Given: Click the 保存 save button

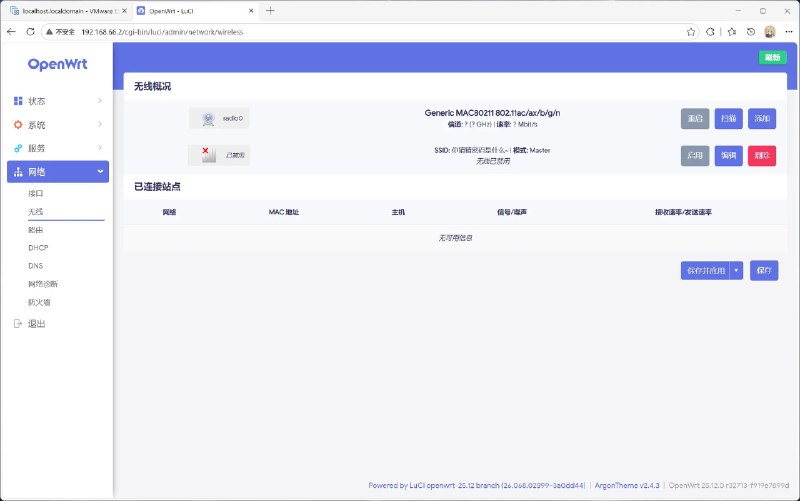Looking at the screenshot, I should click(764, 270).
